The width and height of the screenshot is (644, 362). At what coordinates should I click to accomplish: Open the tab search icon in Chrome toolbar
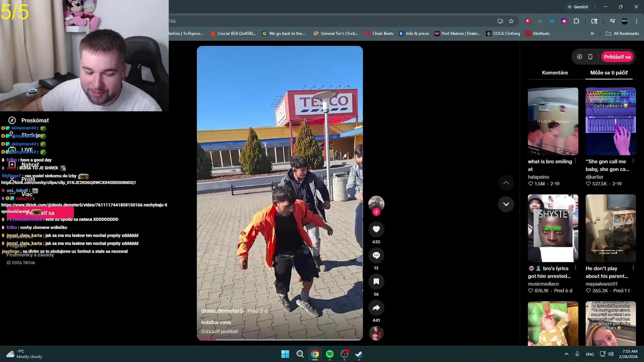(x=594, y=21)
